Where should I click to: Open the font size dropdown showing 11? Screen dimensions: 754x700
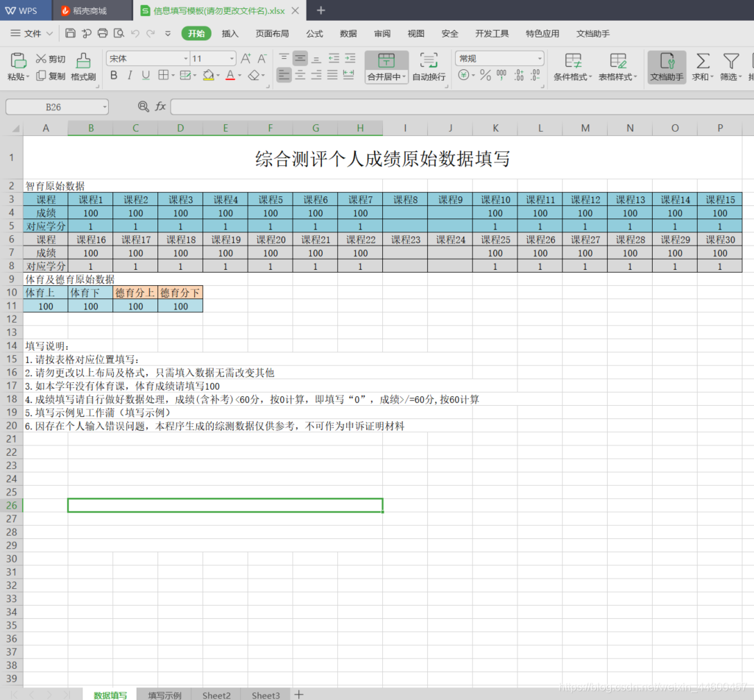(232, 59)
